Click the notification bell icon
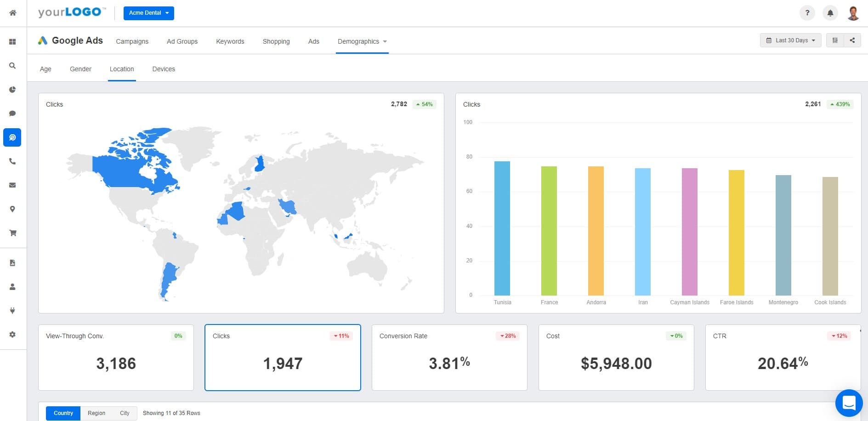The height and width of the screenshot is (421, 868). (830, 13)
